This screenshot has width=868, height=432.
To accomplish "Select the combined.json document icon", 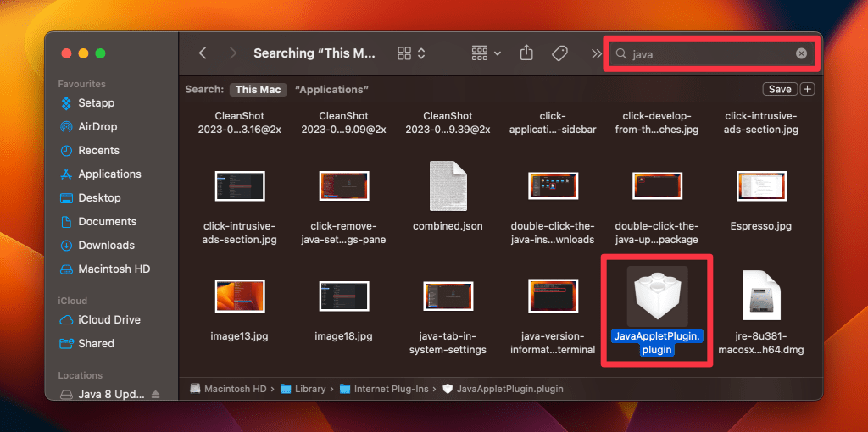I will [448, 187].
